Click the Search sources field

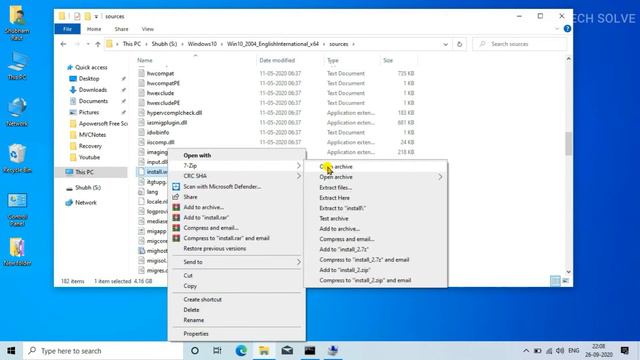click(520, 44)
